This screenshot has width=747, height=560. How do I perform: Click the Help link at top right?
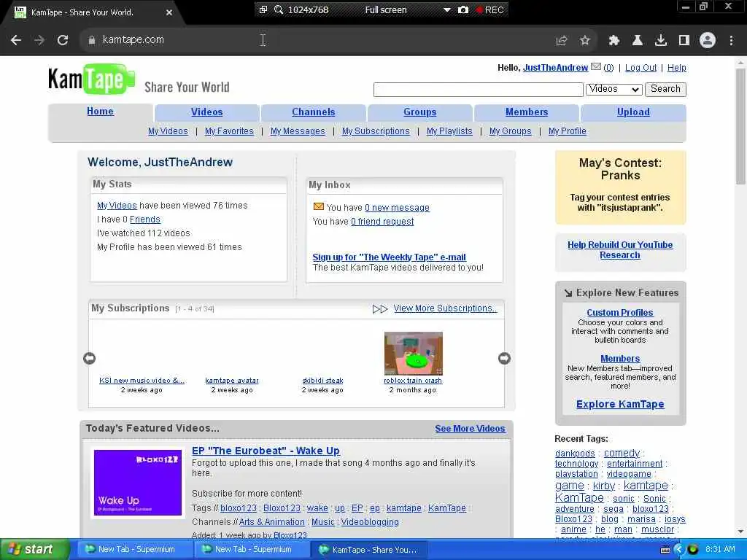[676, 68]
